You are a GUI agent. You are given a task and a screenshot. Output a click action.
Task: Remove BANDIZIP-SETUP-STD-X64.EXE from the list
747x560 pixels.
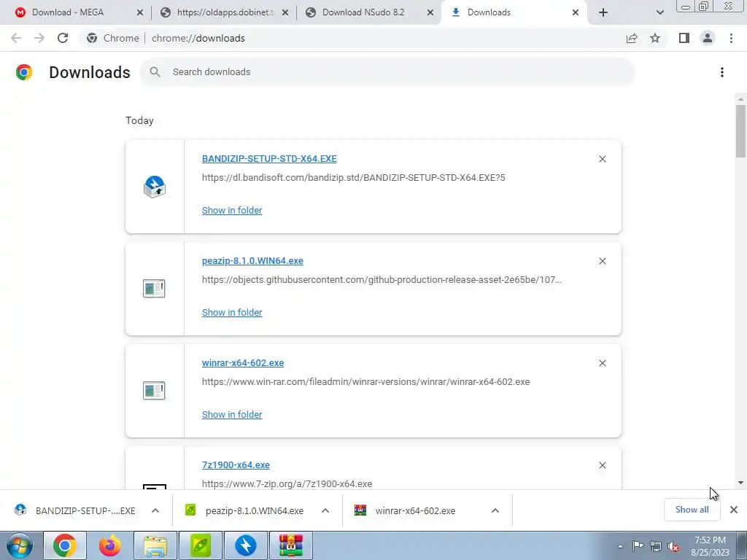click(602, 159)
